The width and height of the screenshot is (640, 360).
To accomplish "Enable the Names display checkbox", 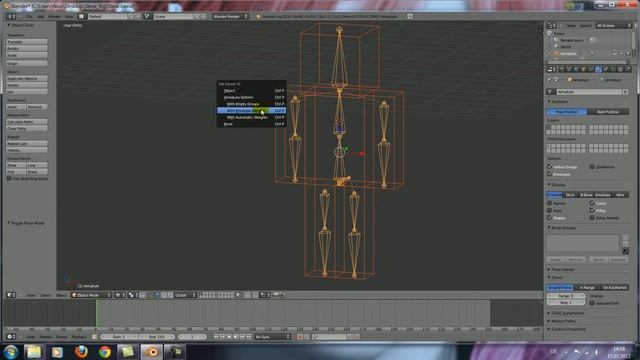I will [549, 203].
